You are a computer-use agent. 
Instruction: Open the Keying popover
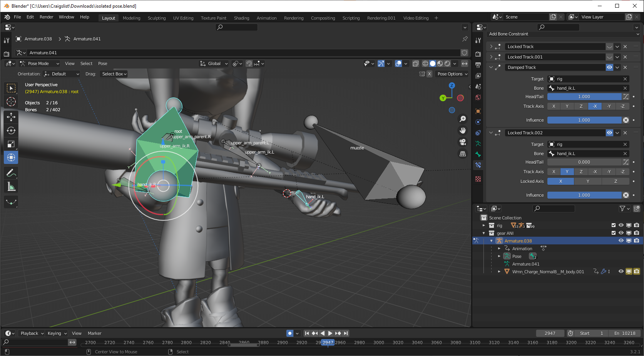click(x=57, y=333)
